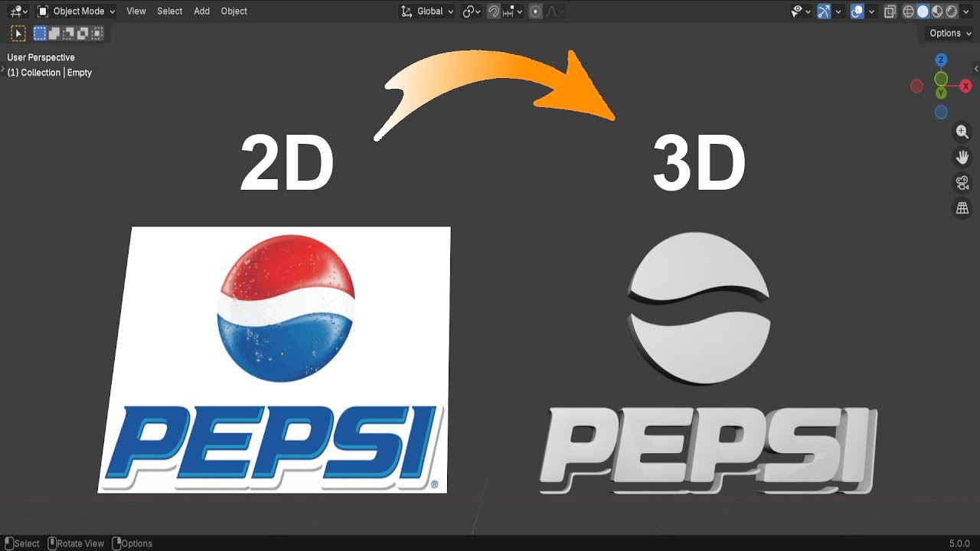This screenshot has width=980, height=551.
Task: Toggle the snap magnet icon
Action: (494, 11)
